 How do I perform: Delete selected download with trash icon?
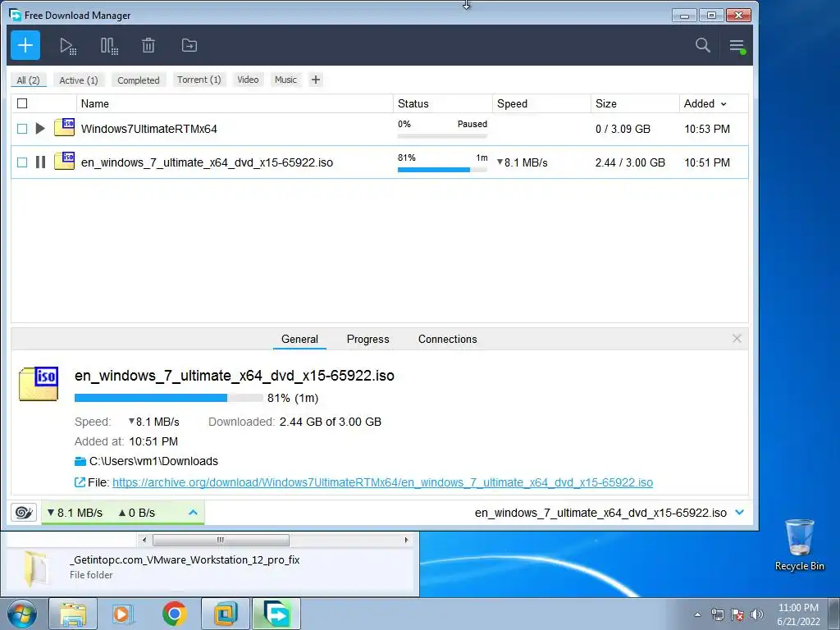click(x=148, y=46)
